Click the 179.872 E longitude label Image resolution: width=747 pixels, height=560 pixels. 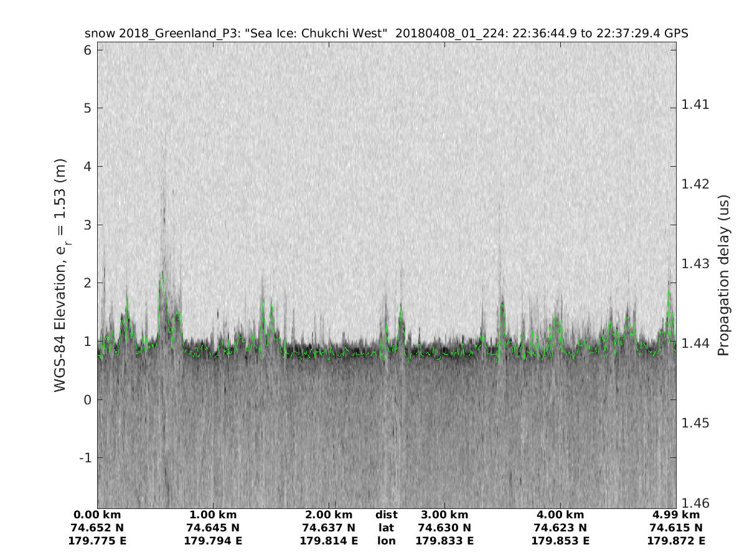(x=676, y=541)
